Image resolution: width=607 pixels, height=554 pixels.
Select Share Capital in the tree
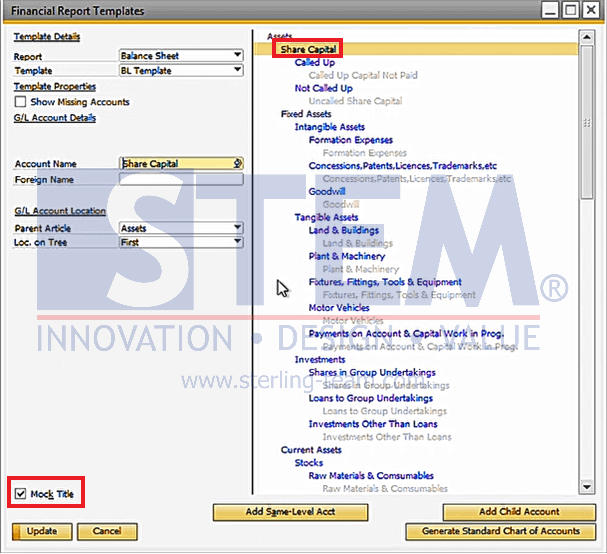309,49
